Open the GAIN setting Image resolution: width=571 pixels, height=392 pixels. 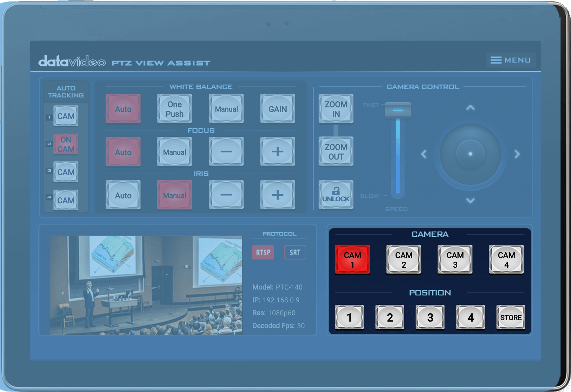278,109
